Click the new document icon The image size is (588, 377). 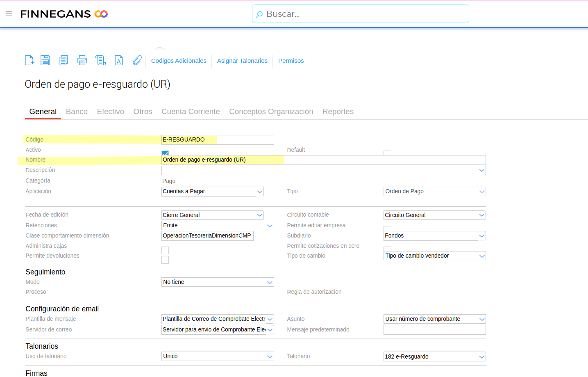[29, 61]
